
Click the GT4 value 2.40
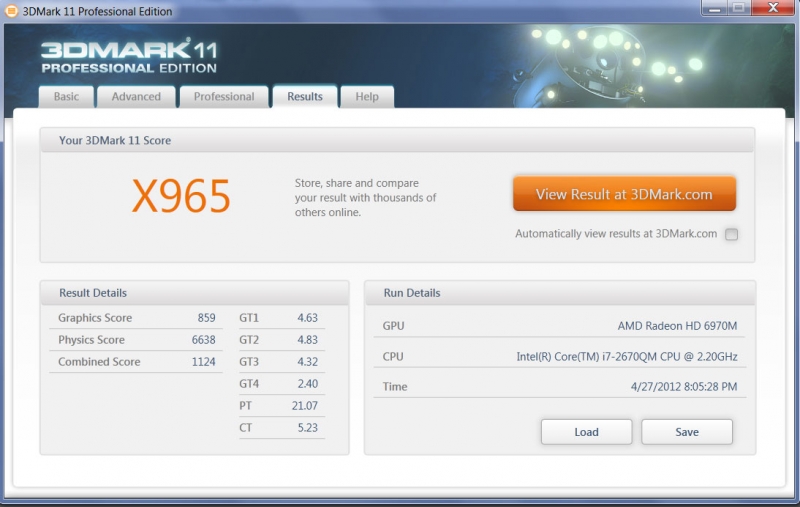(308, 384)
